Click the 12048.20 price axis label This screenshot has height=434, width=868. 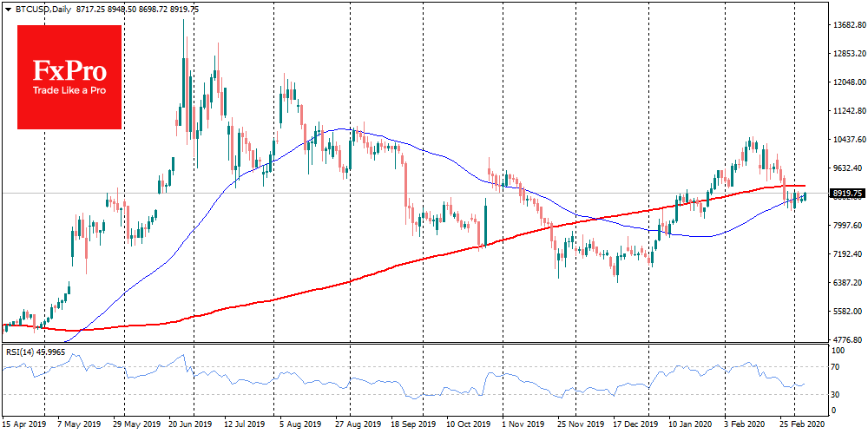[x=845, y=83]
